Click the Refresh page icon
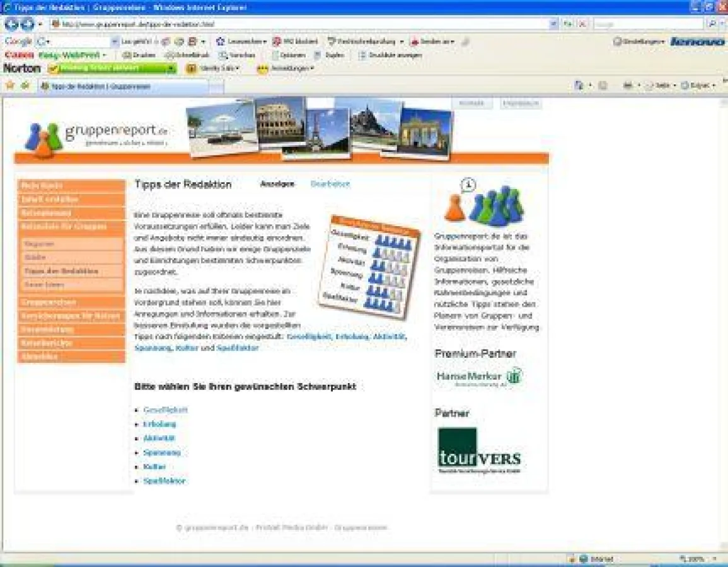The image size is (728, 567). pos(569,24)
